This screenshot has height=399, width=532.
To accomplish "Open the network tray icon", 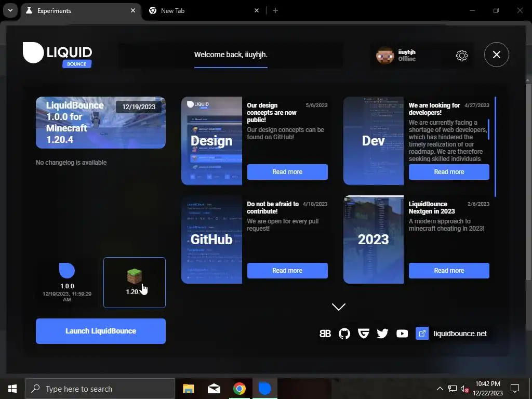I will click(453, 389).
